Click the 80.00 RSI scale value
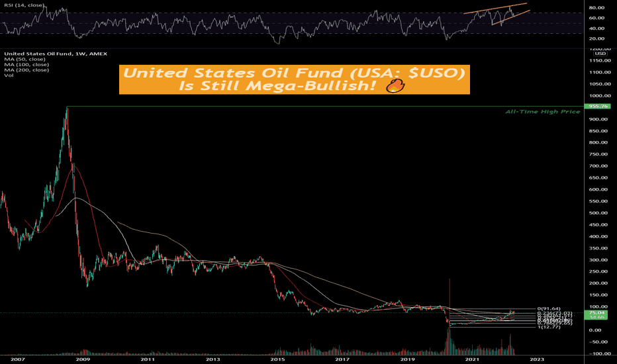The width and height of the screenshot is (617, 364). [x=596, y=7]
